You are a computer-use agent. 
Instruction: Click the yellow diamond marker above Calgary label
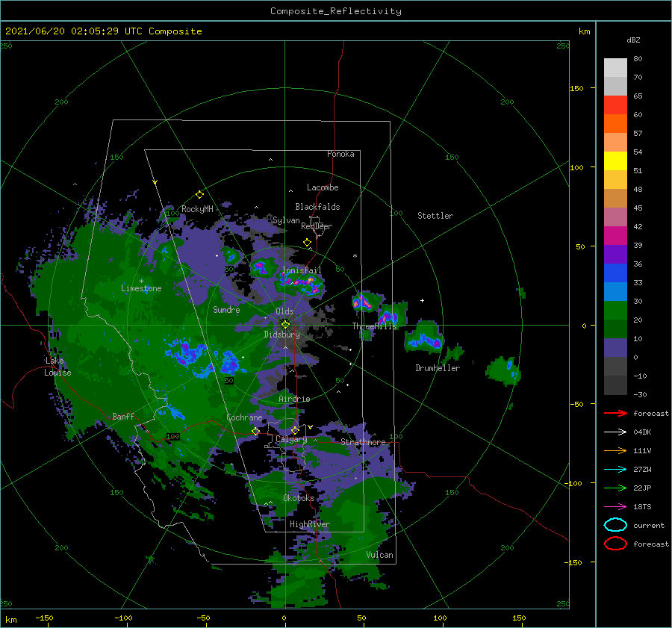[x=295, y=430]
